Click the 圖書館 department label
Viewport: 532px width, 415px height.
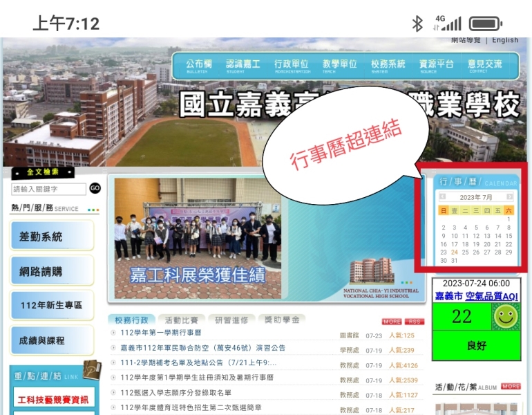click(x=349, y=335)
